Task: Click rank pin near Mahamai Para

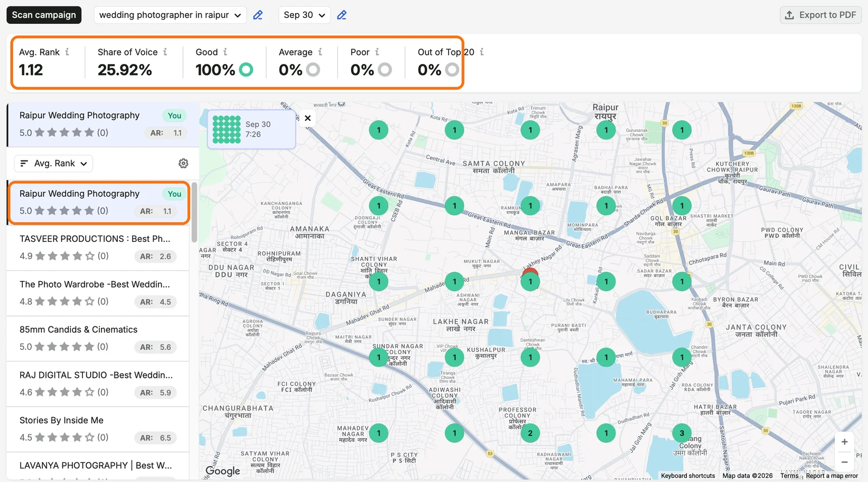Action: [x=606, y=357]
